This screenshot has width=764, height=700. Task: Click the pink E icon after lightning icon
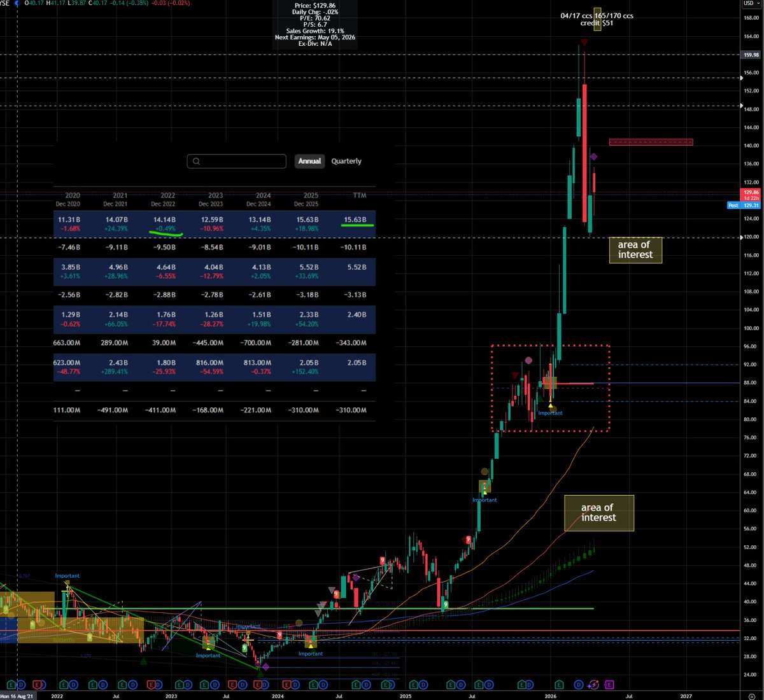point(609,685)
